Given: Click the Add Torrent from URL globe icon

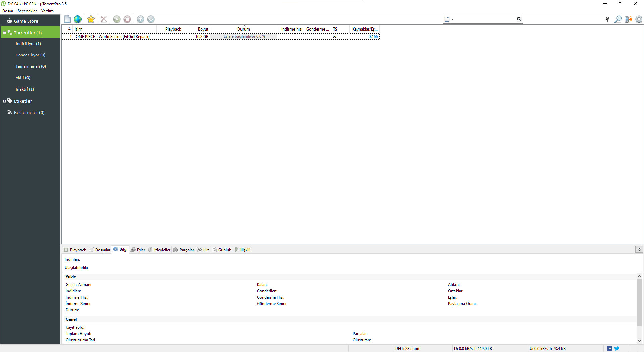Looking at the screenshot, I should point(77,19).
